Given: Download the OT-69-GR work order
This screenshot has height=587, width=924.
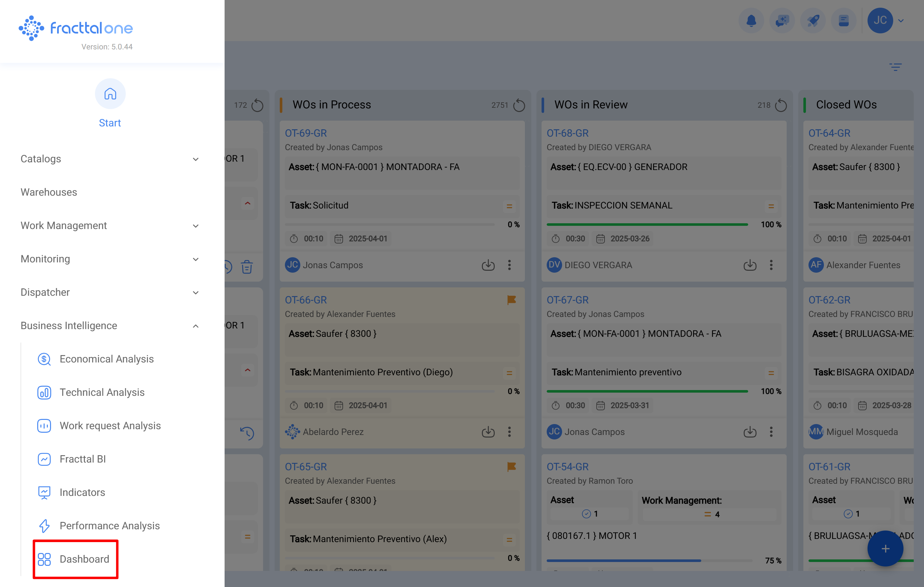Looking at the screenshot, I should coord(488,265).
